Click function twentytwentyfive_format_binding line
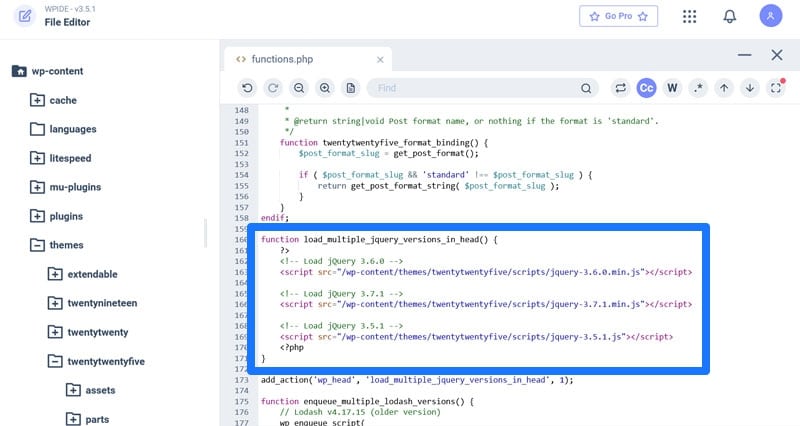This screenshot has width=800, height=426. [x=384, y=143]
